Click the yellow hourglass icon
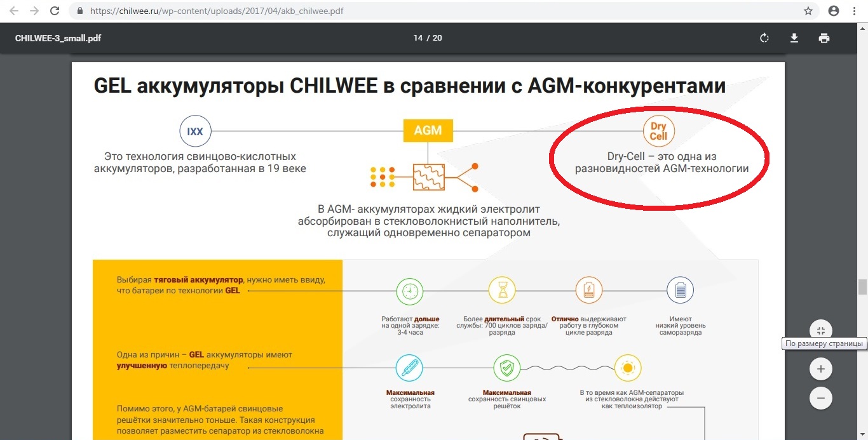This screenshot has width=868, height=440. tap(502, 291)
